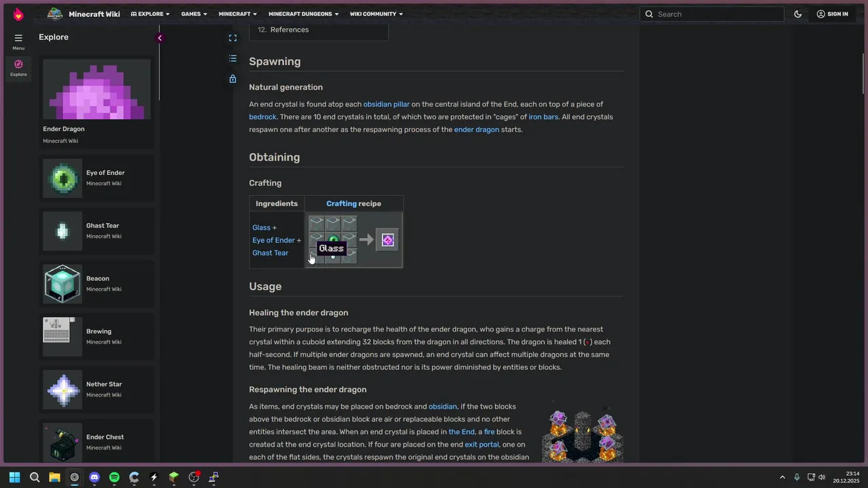Open the Minecraft Wiki title link
The width and height of the screenshot is (868, 488).
(94, 14)
